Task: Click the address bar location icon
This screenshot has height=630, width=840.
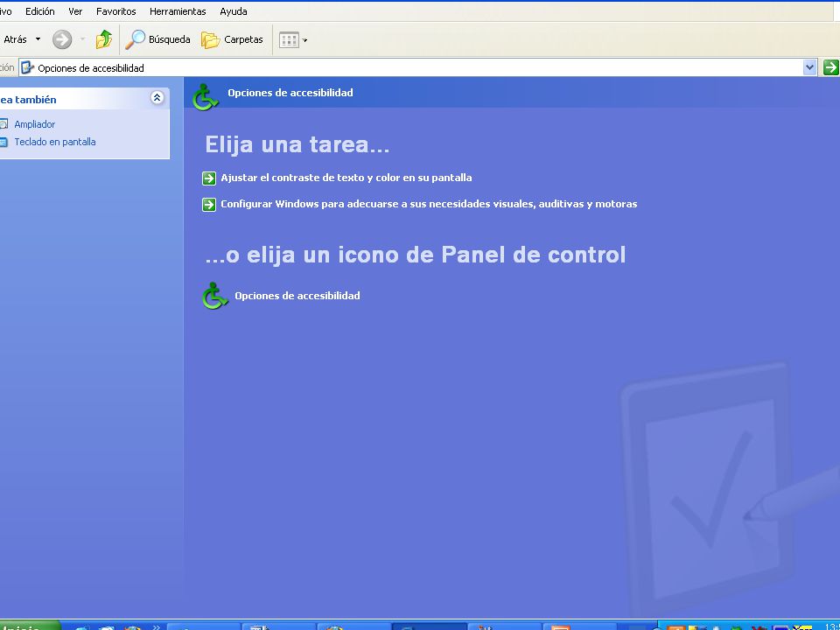Action: (x=27, y=68)
